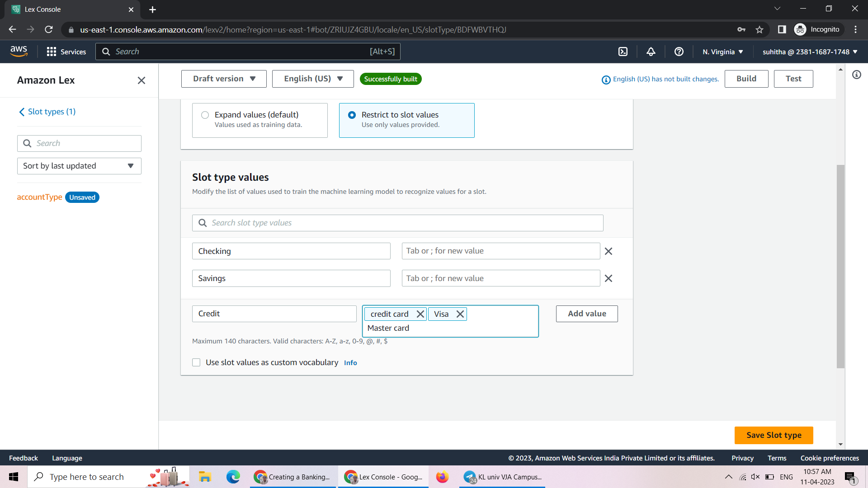Screen dimensions: 868x488
Task: Open the AWS notifications bell
Action: click(651, 52)
